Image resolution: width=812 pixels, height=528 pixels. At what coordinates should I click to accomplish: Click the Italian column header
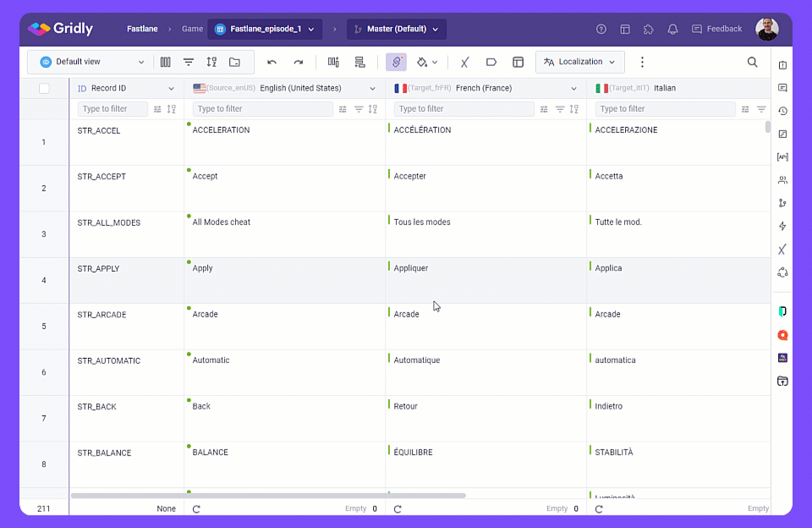coord(678,89)
